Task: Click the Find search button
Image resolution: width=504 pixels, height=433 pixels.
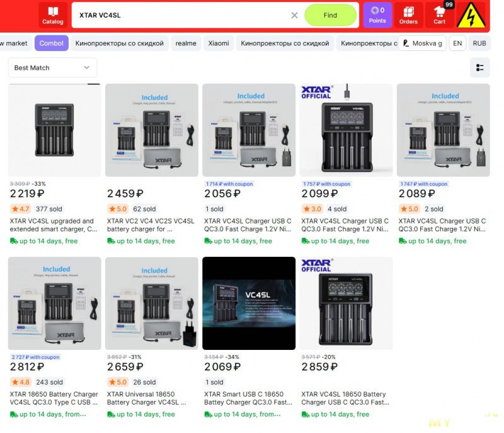Action: [x=330, y=15]
